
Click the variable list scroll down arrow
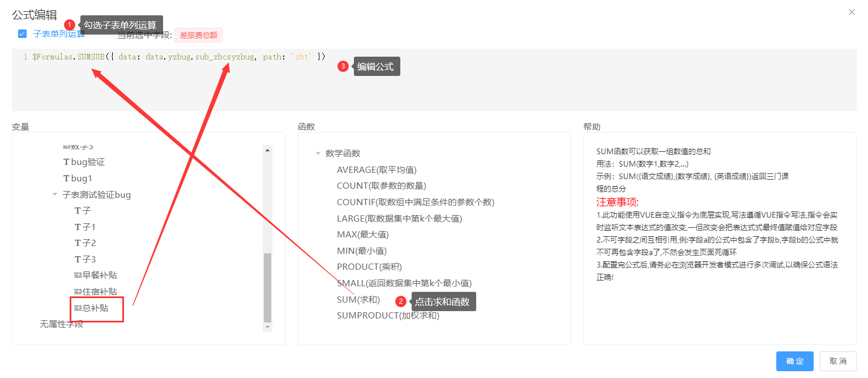click(267, 327)
